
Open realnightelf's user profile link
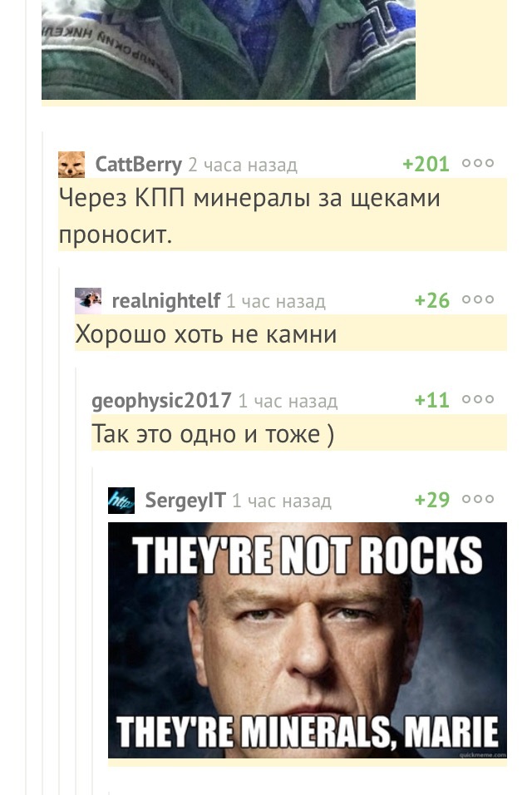click(x=165, y=301)
